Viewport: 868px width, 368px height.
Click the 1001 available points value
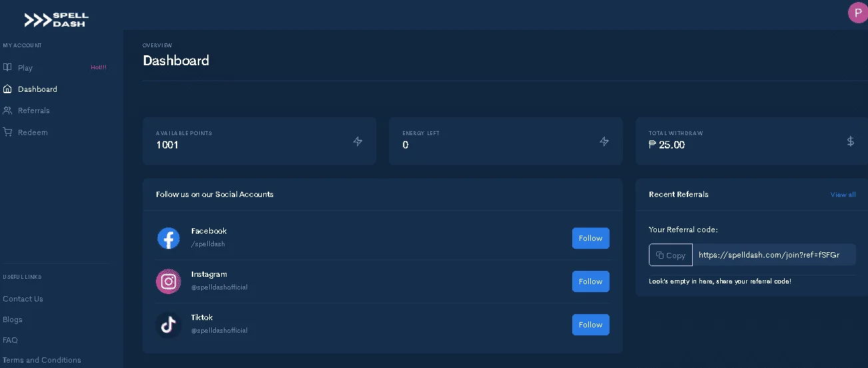(x=167, y=144)
